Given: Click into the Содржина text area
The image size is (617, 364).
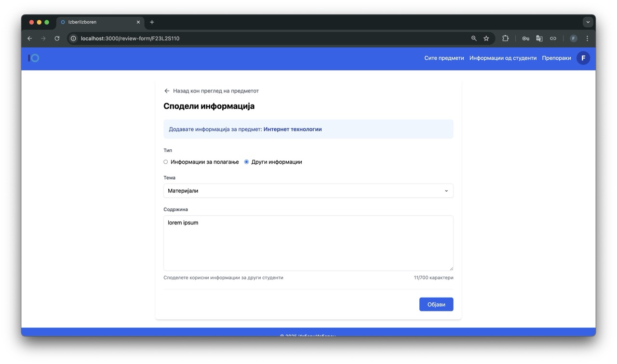Looking at the screenshot, I should click(x=308, y=243).
